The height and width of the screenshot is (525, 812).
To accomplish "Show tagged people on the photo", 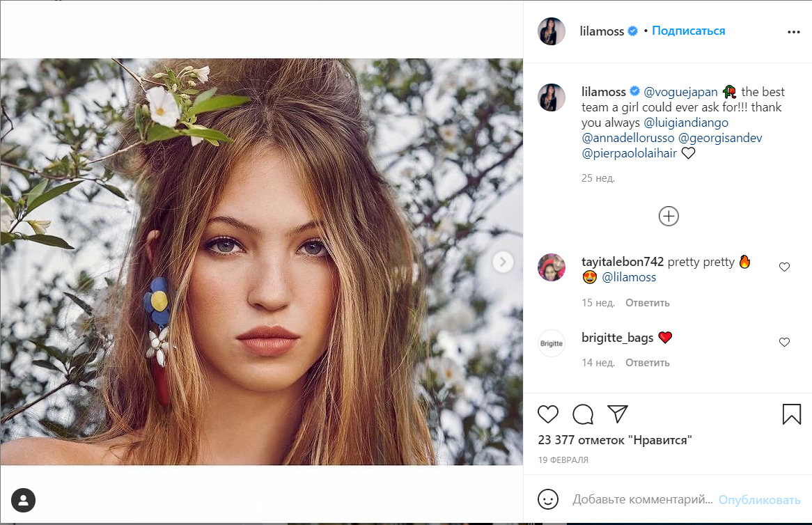I will [24, 500].
